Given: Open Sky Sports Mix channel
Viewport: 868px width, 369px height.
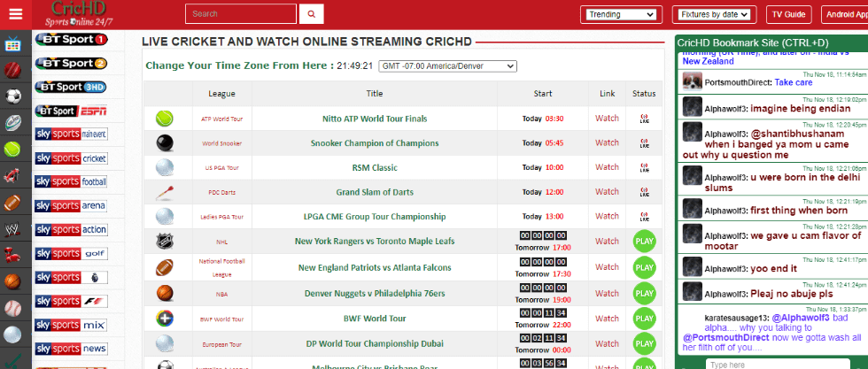Looking at the screenshot, I should (72, 325).
